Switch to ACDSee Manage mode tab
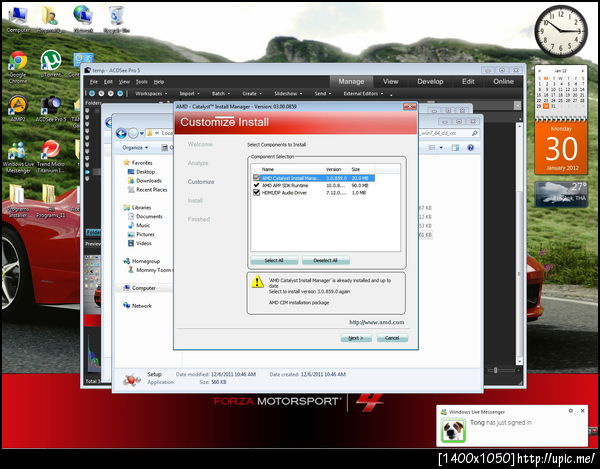600x469 pixels. [351, 81]
